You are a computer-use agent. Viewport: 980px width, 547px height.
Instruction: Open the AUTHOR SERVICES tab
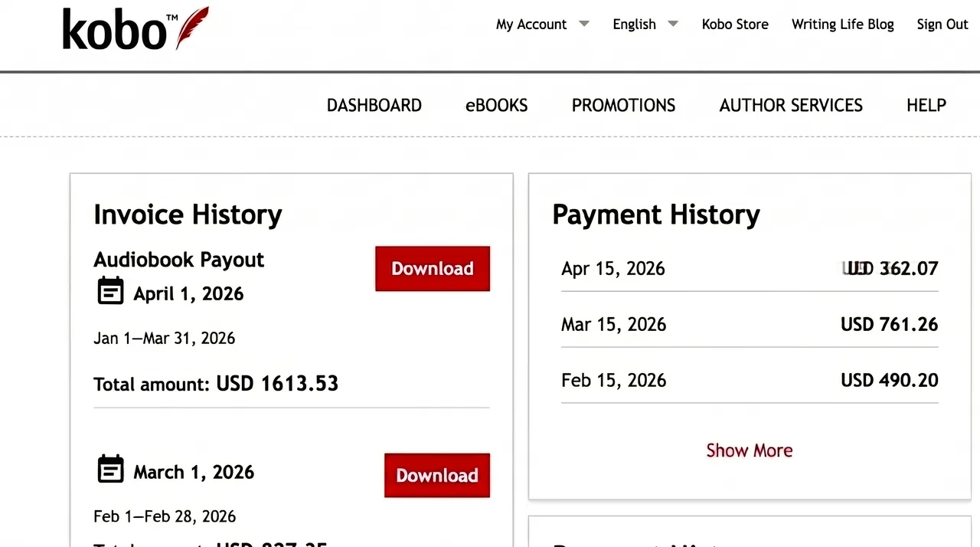(791, 105)
